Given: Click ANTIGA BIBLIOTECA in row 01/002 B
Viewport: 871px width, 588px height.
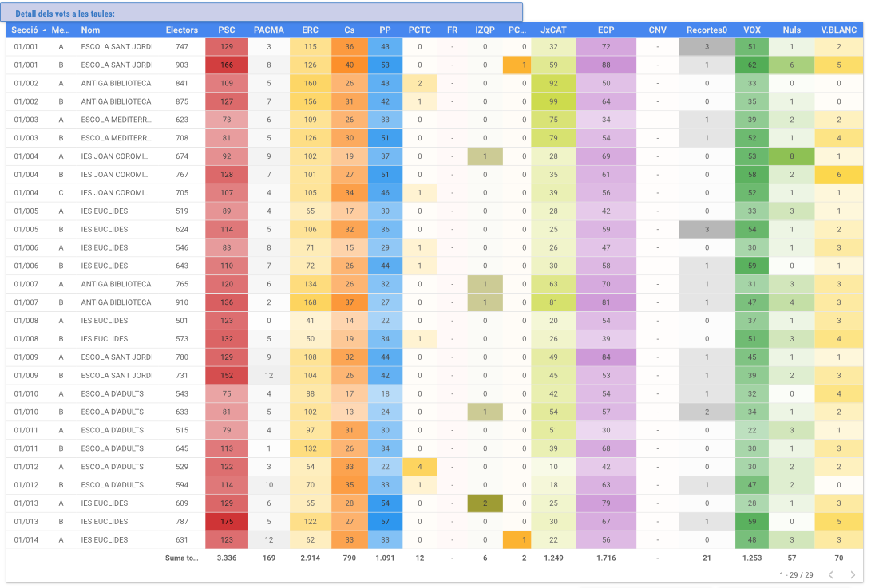Looking at the screenshot, I should tap(116, 101).
